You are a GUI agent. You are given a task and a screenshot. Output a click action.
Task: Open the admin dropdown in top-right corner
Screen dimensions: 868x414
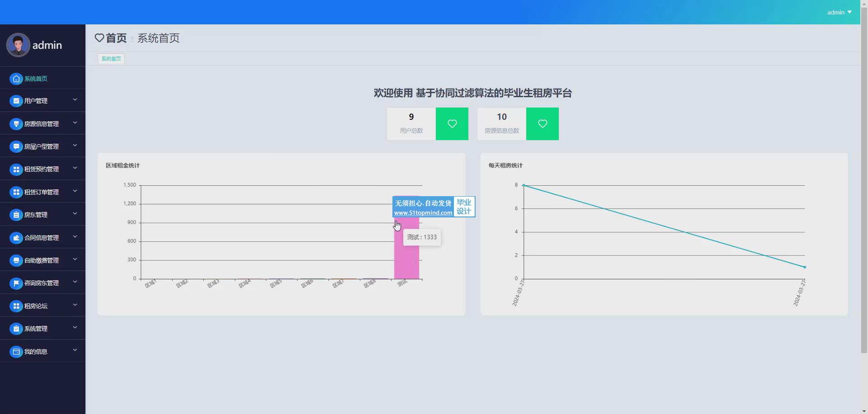pos(839,12)
